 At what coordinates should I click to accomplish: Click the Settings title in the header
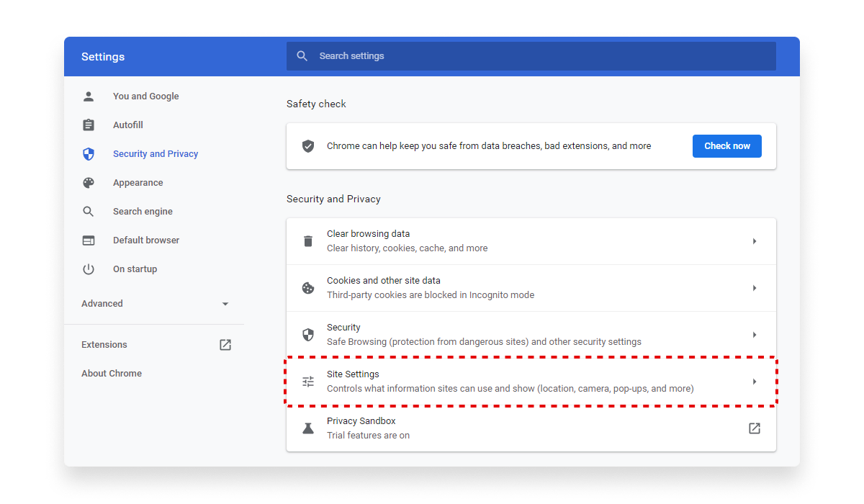click(x=103, y=56)
